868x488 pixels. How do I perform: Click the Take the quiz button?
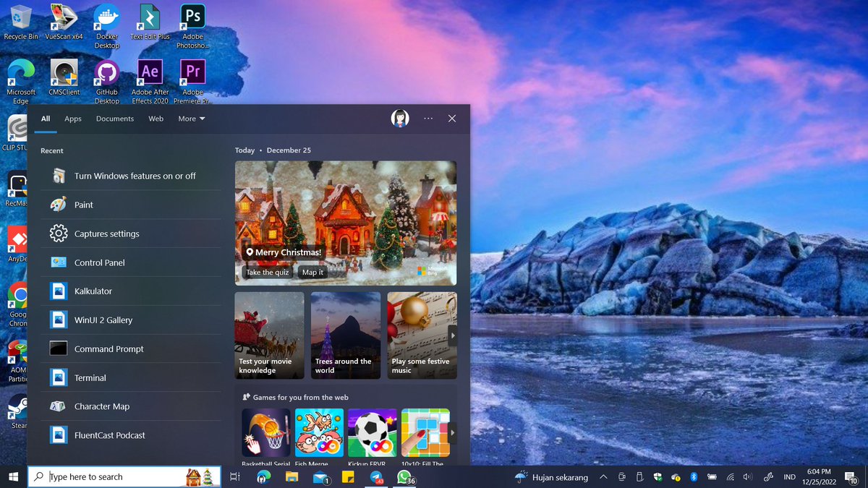coord(268,273)
